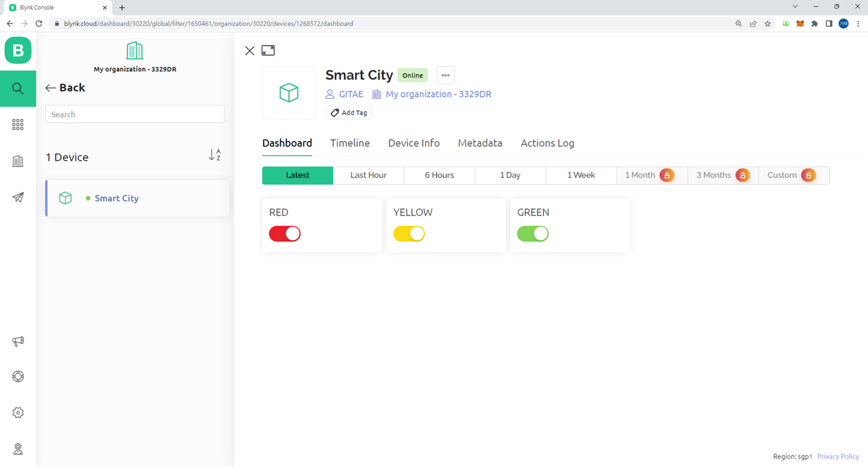Screen dimensions: 868x467
Task: Click the cube icon in device list
Action: [66, 198]
